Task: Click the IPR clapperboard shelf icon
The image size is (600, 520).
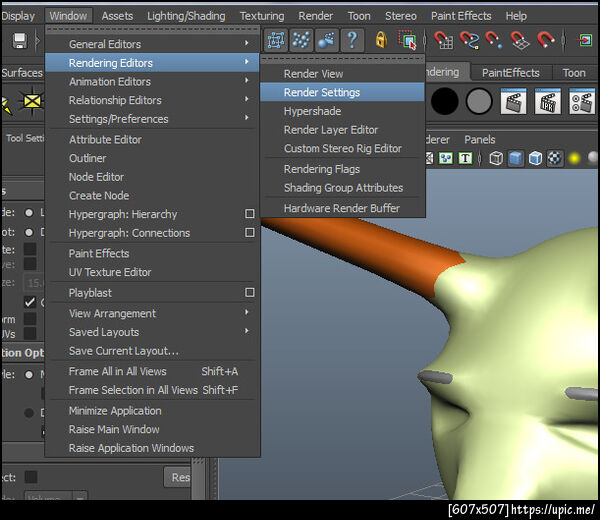Action: pyautogui.click(x=548, y=101)
